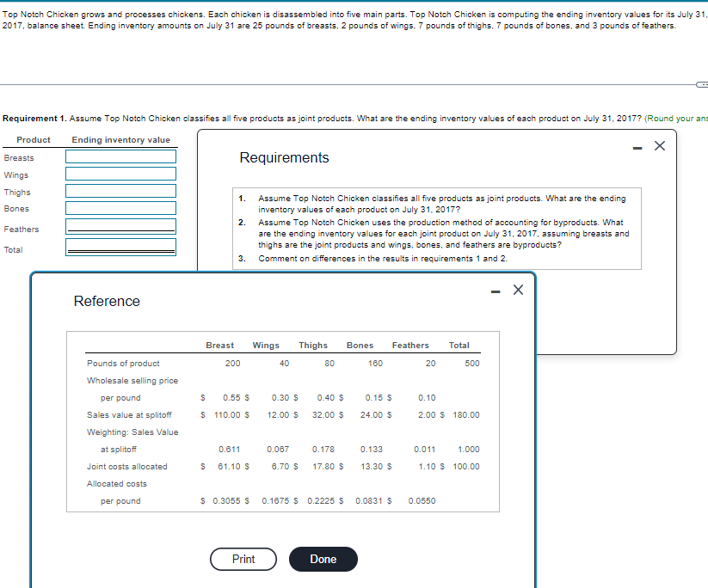Click the Requirement 1 bold label
This screenshot has height=588, width=708.
tap(34, 119)
